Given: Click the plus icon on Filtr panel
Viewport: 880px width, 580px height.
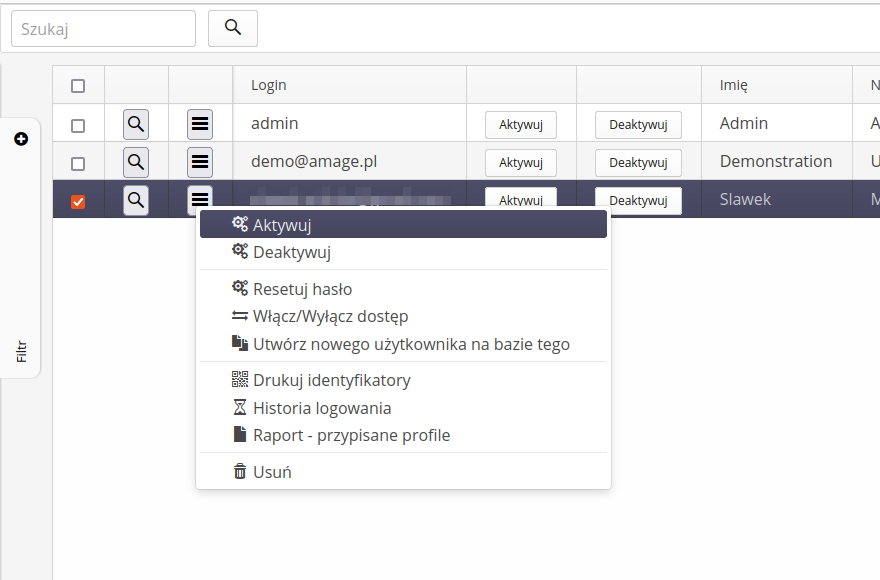Looking at the screenshot, I should (x=21, y=139).
